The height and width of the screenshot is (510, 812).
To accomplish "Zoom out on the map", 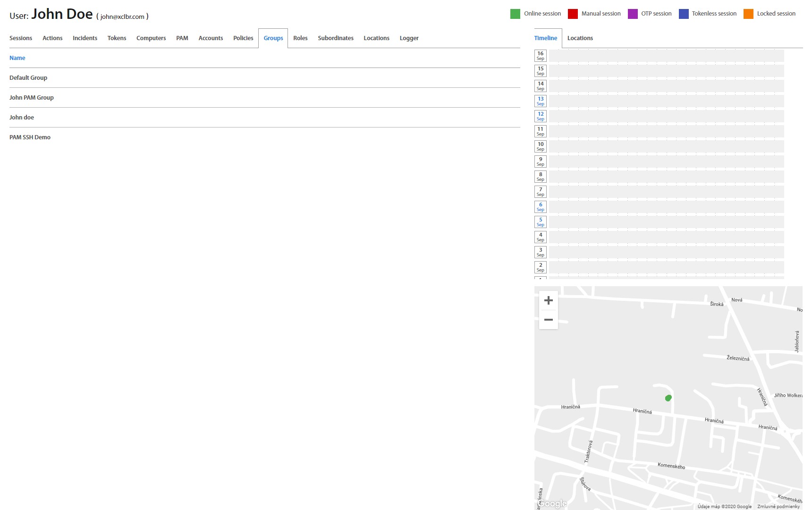I will pyautogui.click(x=548, y=320).
